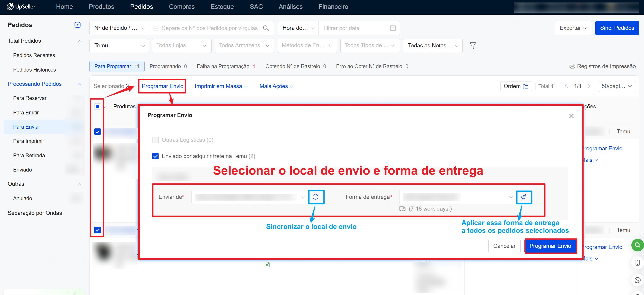Collapse the Processando Pedidos section

point(80,84)
